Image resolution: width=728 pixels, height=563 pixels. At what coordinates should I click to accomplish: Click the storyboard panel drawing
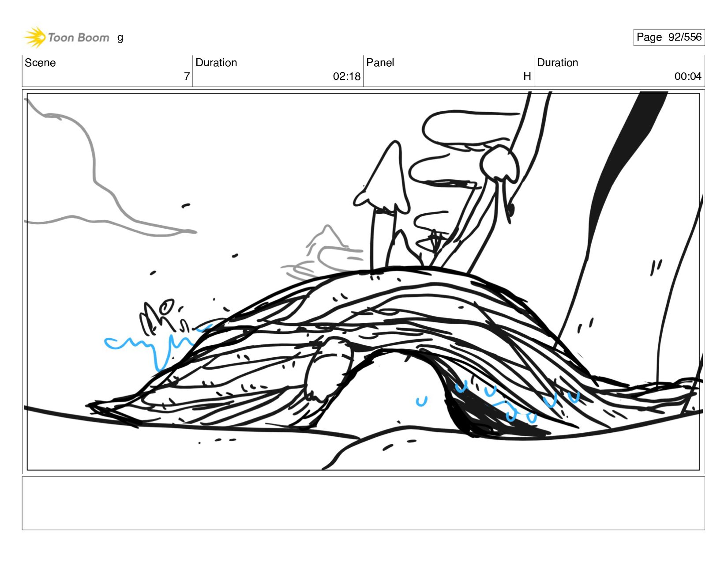363,281
